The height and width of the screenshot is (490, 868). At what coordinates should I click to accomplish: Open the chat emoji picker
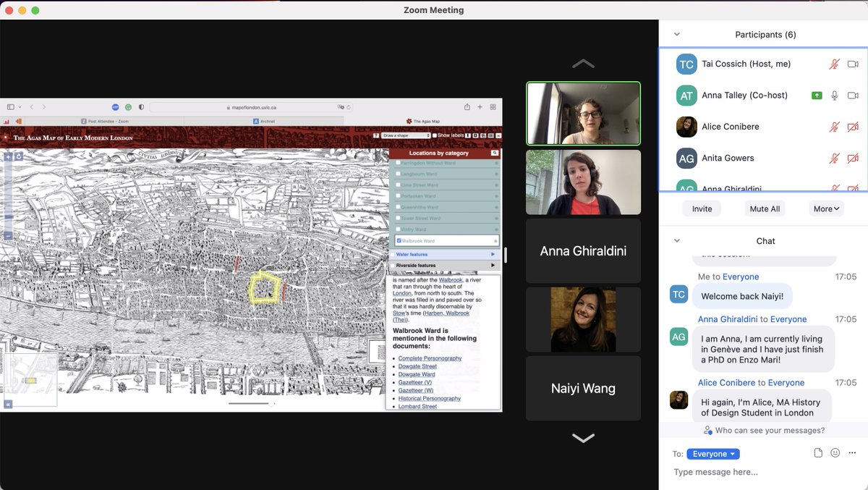pyautogui.click(x=835, y=453)
